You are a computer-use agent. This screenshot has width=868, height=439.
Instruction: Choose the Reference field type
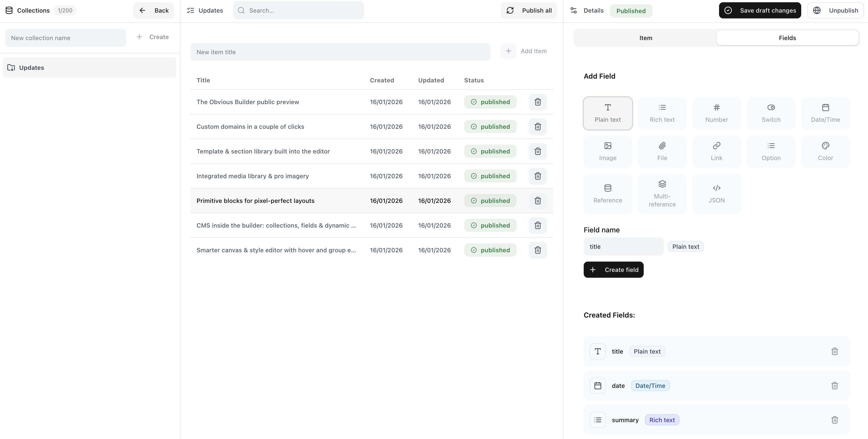point(608,194)
